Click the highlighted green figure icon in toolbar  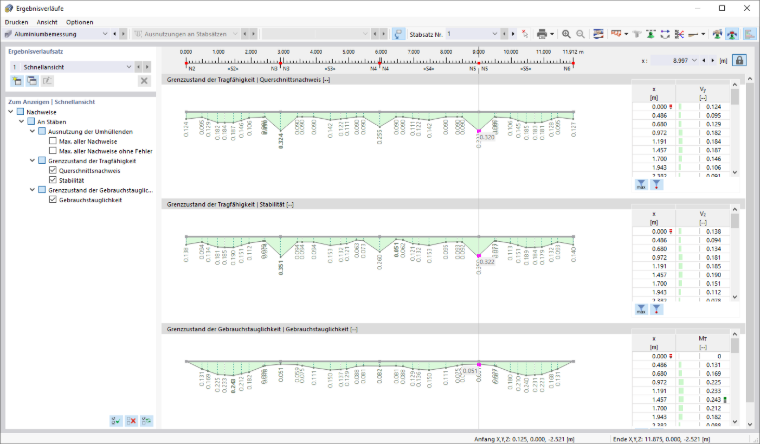(x=732, y=34)
